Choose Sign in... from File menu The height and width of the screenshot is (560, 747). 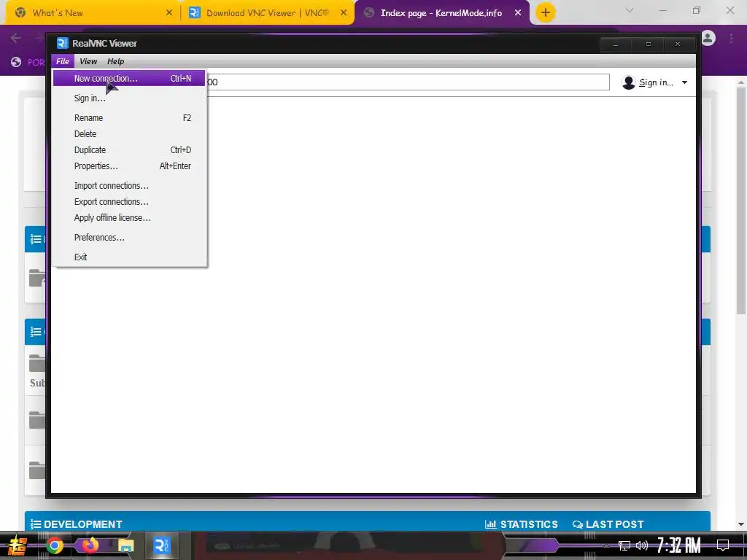point(129,98)
